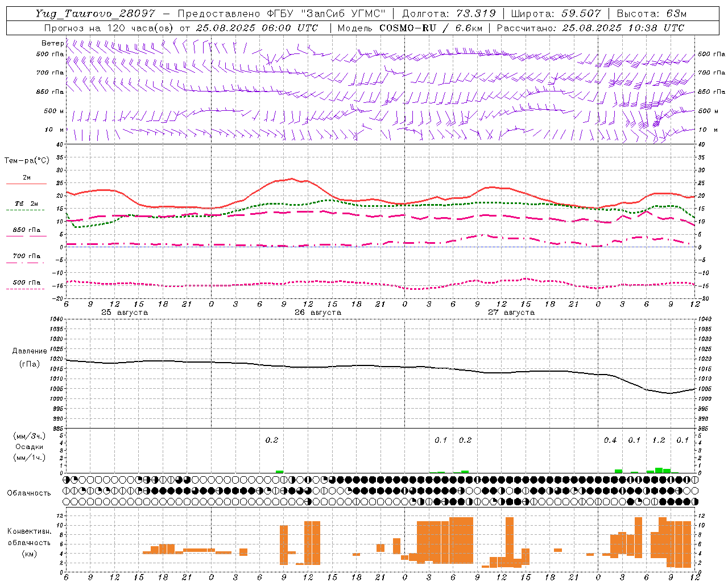Click the green dashed line sample under Td 2м
Screen dimensions: 728x582
[x=26, y=210]
